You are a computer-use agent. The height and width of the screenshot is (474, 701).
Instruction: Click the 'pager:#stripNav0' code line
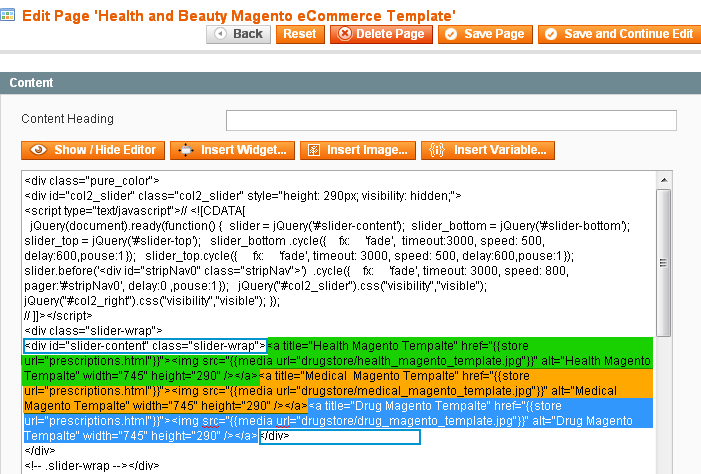click(255, 286)
